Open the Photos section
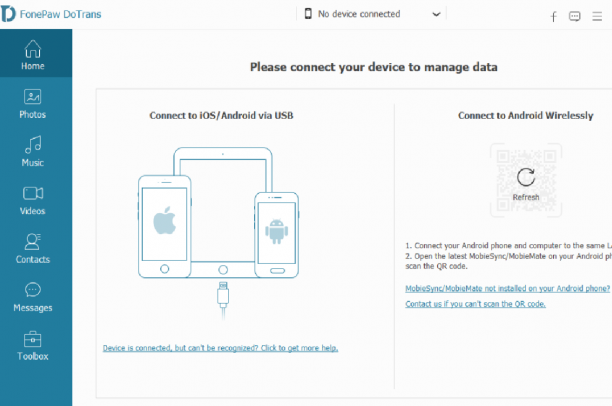This screenshot has height=406, width=612. [33, 104]
